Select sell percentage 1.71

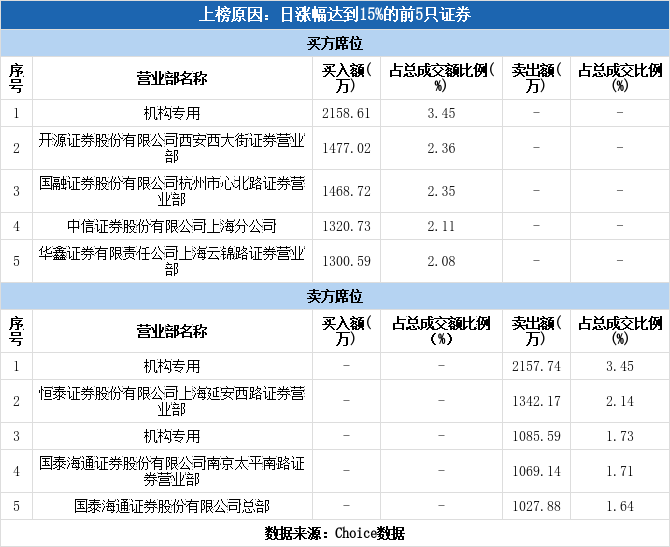tap(620, 471)
